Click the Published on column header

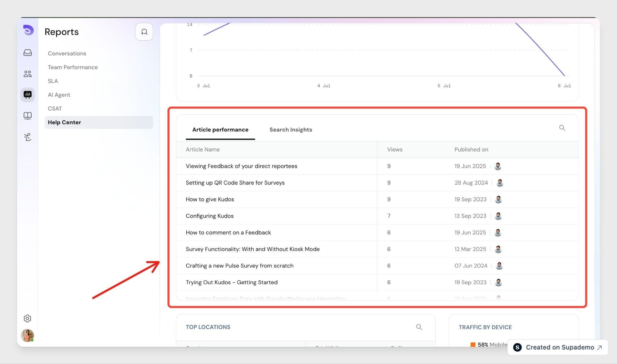pyautogui.click(x=471, y=149)
